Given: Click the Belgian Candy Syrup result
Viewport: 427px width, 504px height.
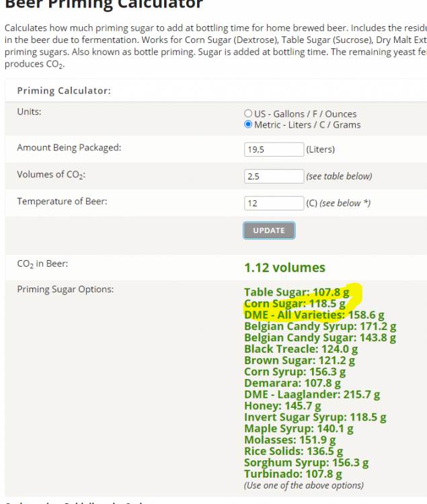Looking at the screenshot, I should 320,327.
